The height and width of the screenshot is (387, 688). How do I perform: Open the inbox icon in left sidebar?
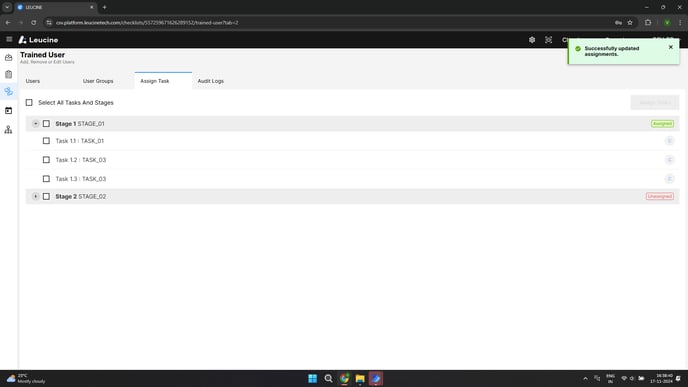click(x=8, y=57)
